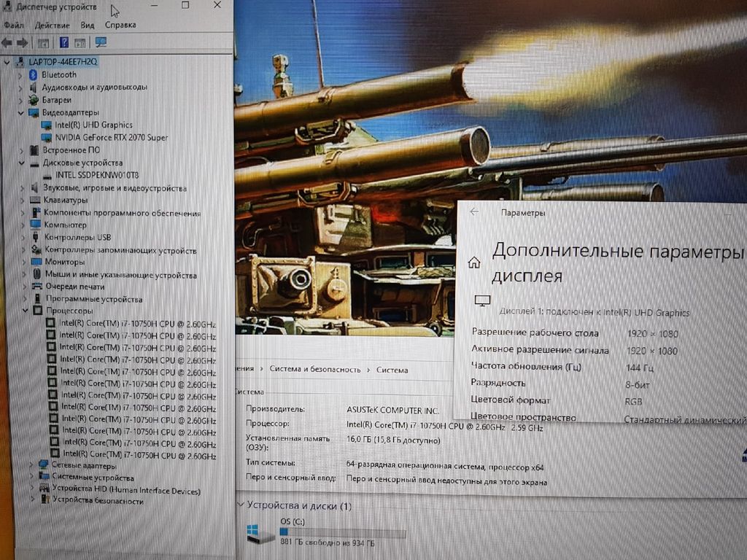Screen dimensions: 747x560
Task: Select the NVIDIA GeForce RTX 2070 Super device
Action: pyautogui.click(x=111, y=137)
